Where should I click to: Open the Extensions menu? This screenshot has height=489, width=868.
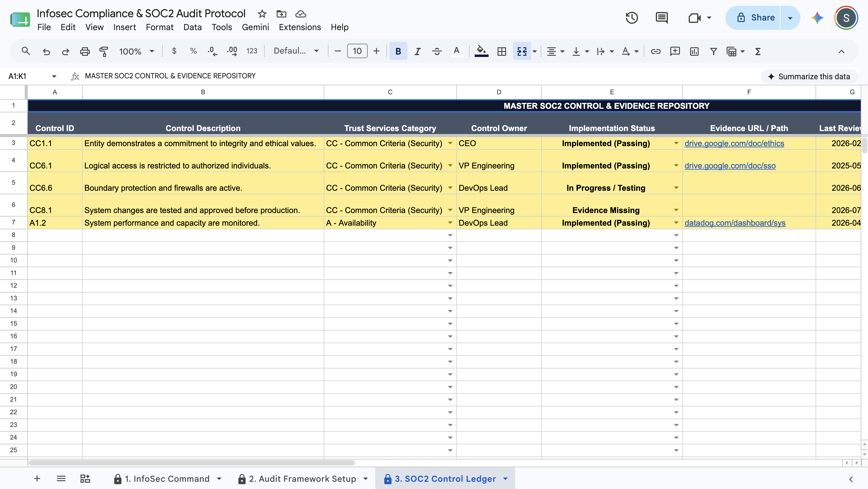[300, 27]
